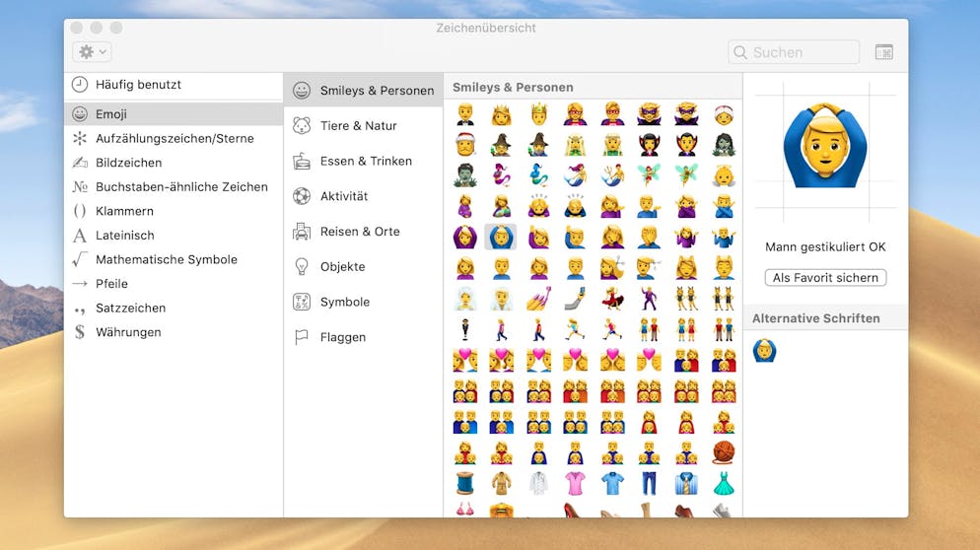Screen dimensions: 980x550
Task: Select the Klammern category
Action: click(174, 211)
